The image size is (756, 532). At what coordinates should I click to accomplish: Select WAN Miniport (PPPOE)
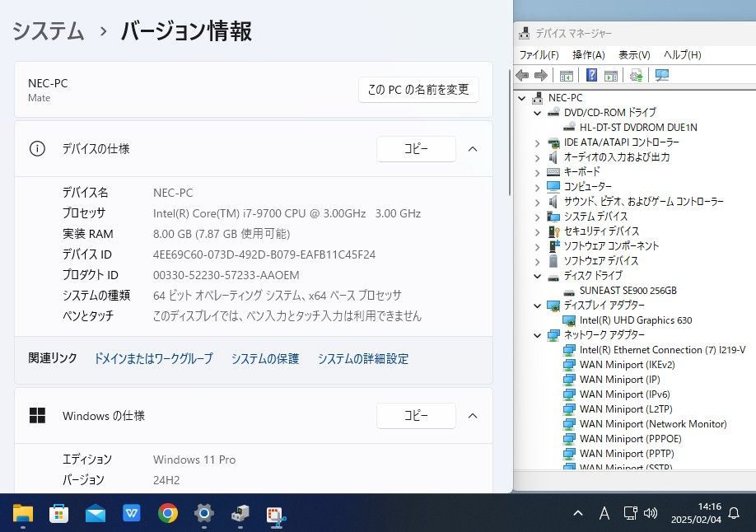pyautogui.click(x=630, y=439)
